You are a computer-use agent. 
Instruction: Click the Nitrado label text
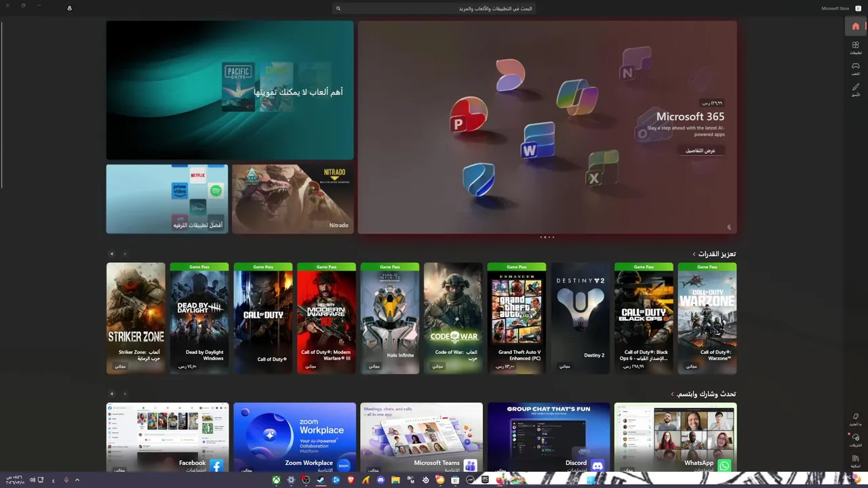[x=338, y=225]
